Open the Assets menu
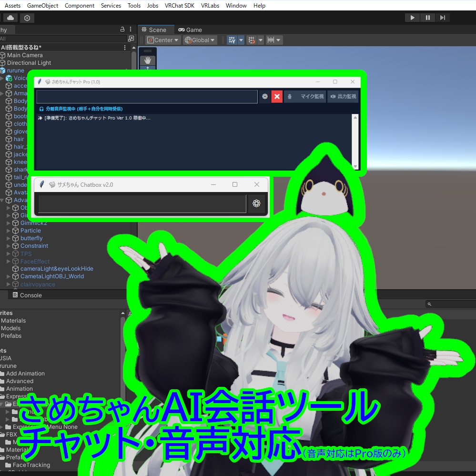The width and height of the screenshot is (476, 476). (x=12, y=5)
